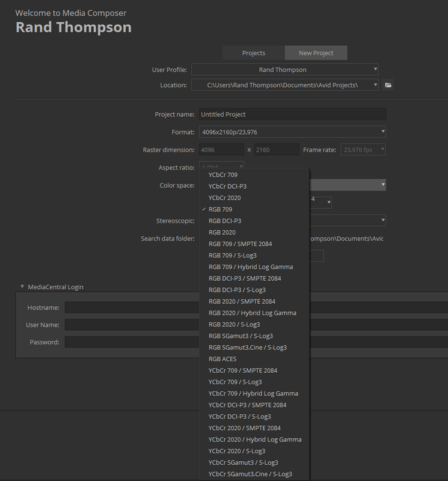The image size is (448, 481).
Task: Click the Project name field
Action: pos(292,114)
